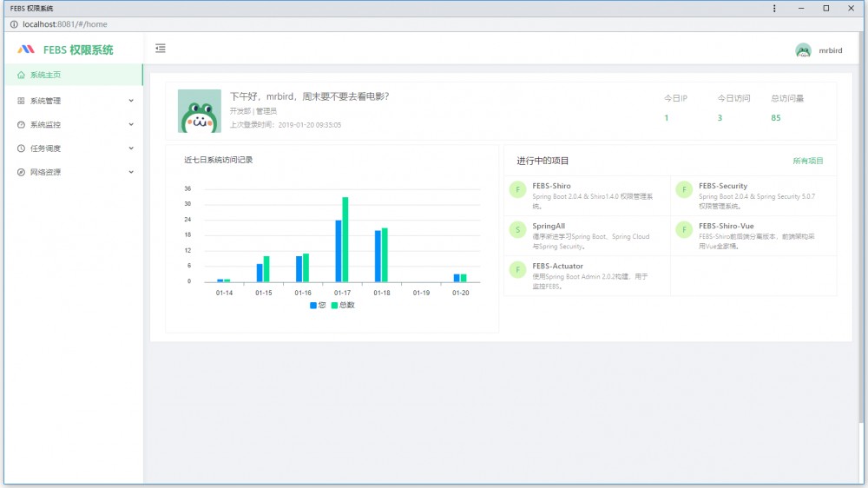Click the blue bar for 01-18
The image size is (868, 488).
pyautogui.click(x=378, y=256)
